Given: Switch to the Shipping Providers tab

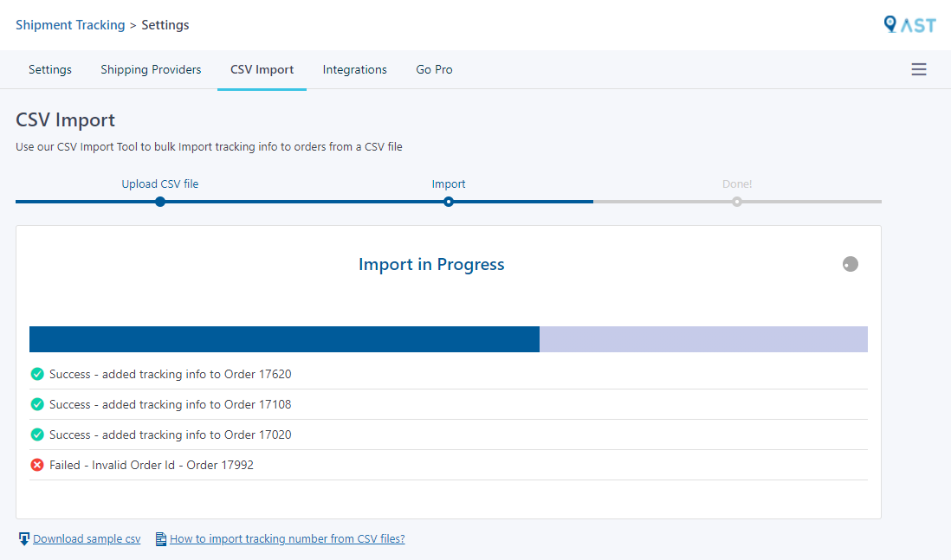Looking at the screenshot, I should coord(151,69).
